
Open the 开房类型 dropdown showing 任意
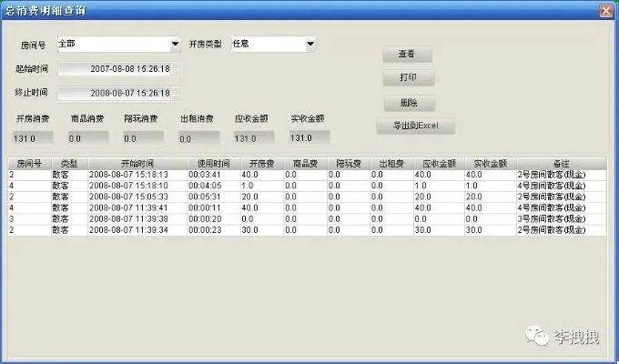pos(274,45)
